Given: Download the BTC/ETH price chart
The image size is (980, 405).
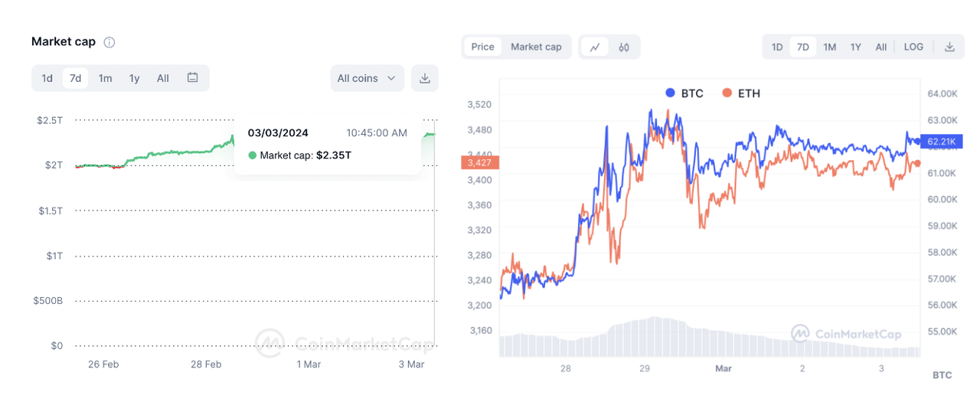Looking at the screenshot, I should tap(949, 47).
